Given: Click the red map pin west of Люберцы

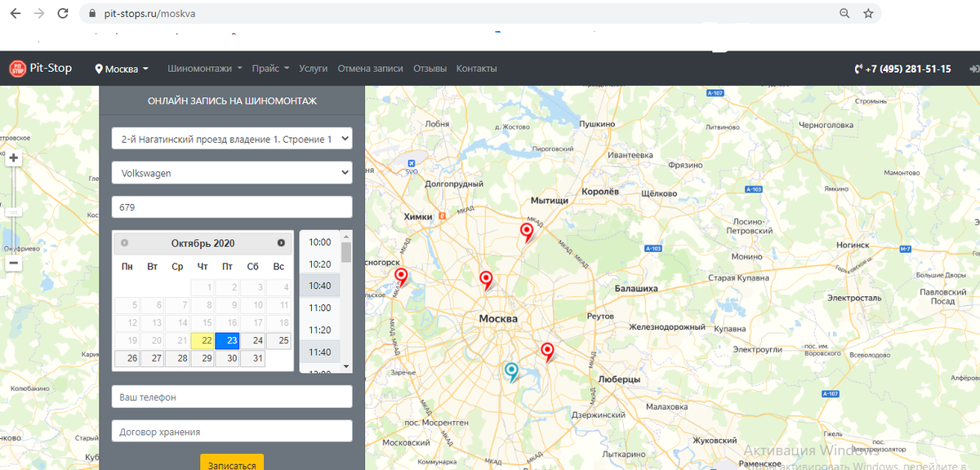Looking at the screenshot, I should tap(548, 352).
